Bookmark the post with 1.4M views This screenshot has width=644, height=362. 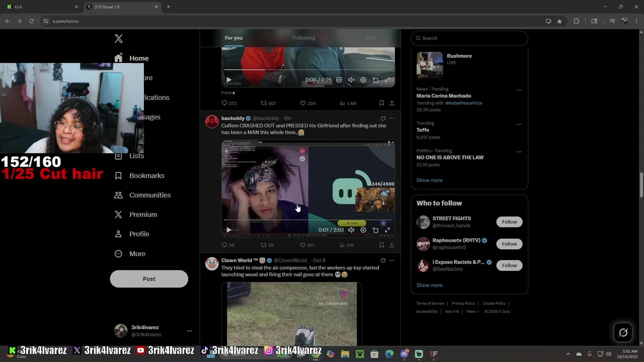click(381, 103)
